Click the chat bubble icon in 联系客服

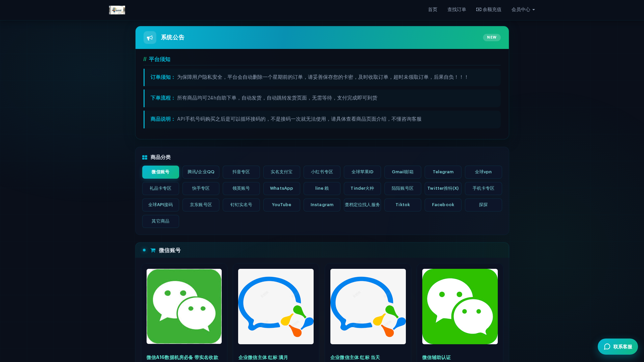coord(607,347)
